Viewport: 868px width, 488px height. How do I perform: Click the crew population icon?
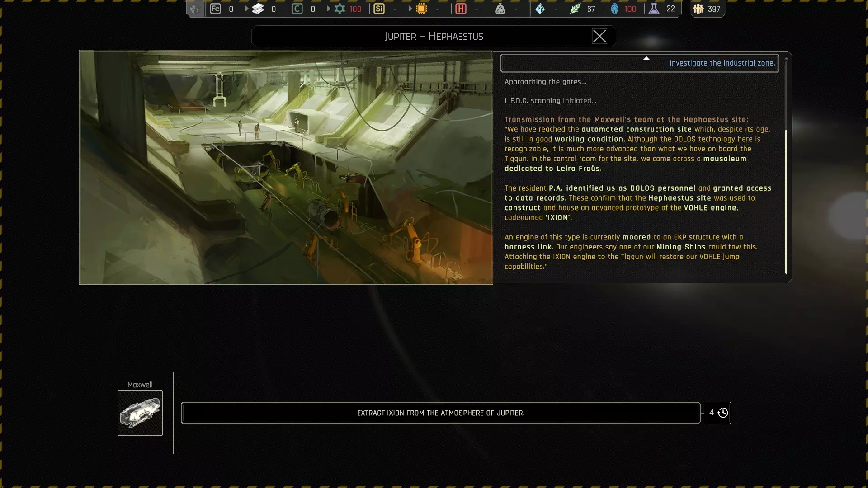coord(698,9)
